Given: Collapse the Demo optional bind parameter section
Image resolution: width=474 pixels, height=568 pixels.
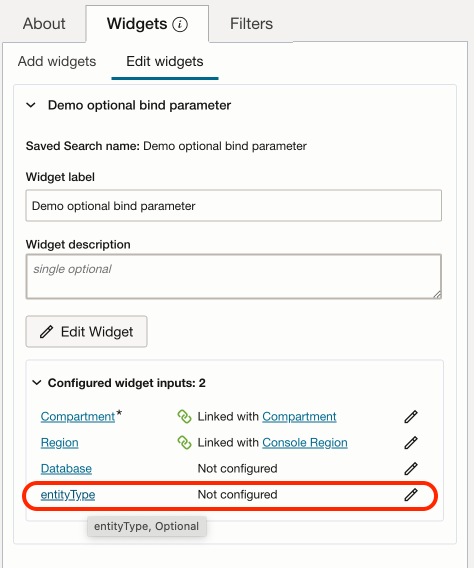Looking at the screenshot, I should pyautogui.click(x=31, y=105).
